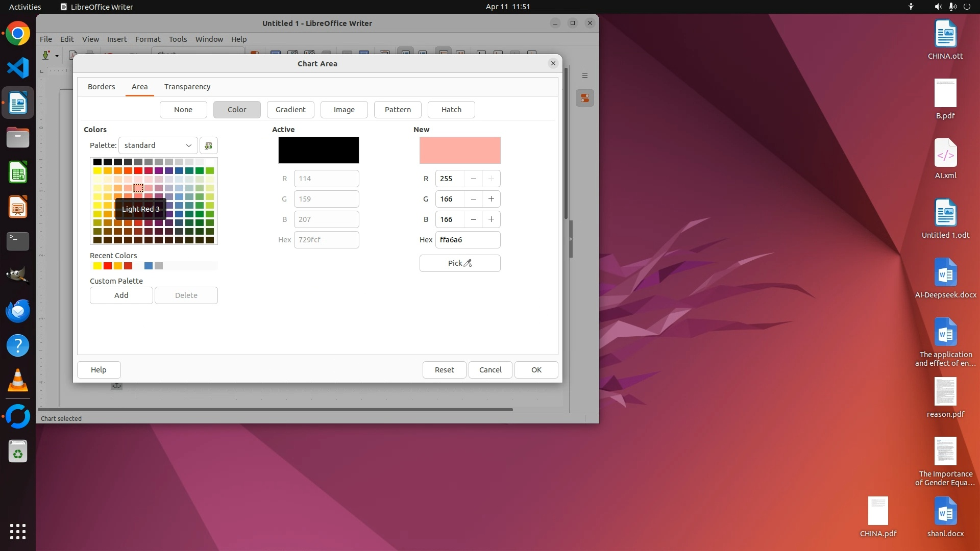Image resolution: width=980 pixels, height=551 pixels.
Task: Select the None fill type toggle
Action: pyautogui.click(x=183, y=110)
